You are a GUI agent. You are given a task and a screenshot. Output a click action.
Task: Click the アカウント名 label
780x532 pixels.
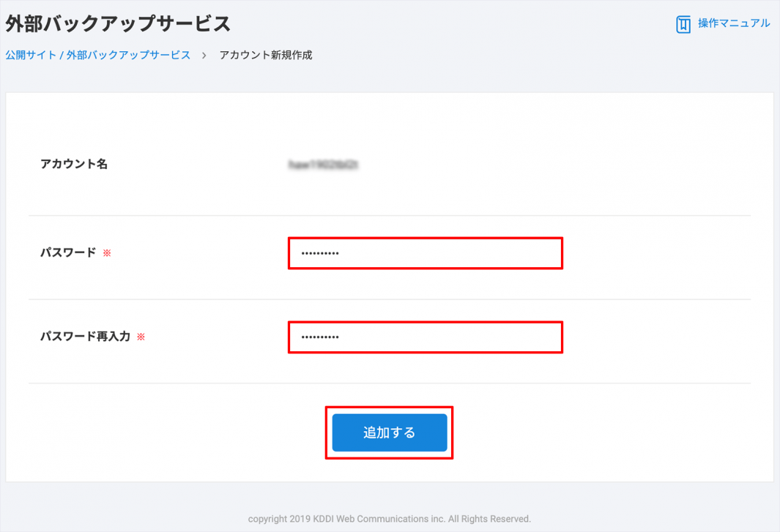(x=74, y=164)
